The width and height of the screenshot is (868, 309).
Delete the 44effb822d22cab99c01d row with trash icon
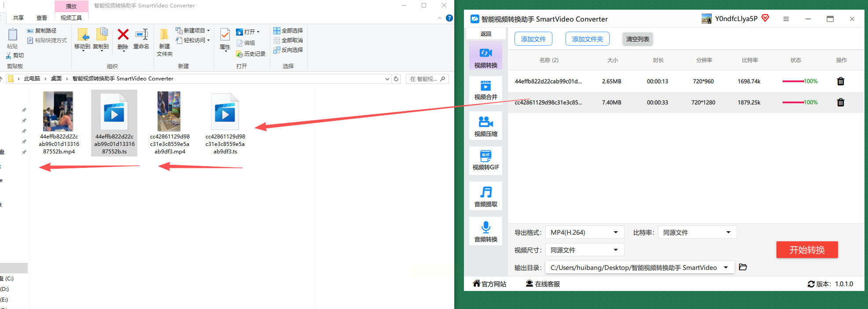coord(840,81)
